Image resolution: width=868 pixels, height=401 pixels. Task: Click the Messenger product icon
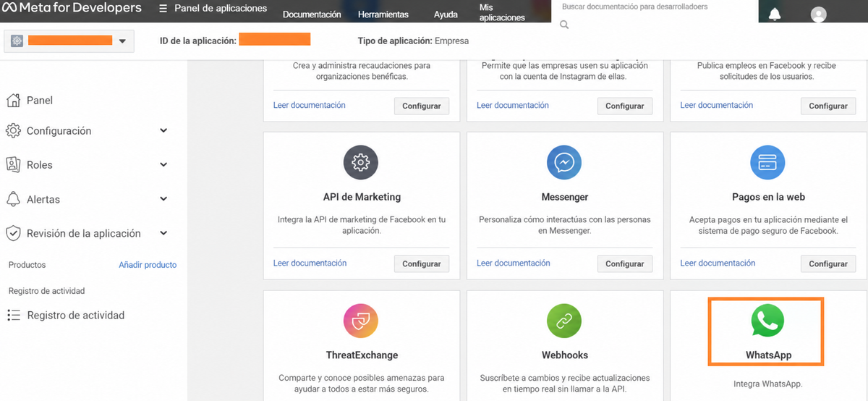pyautogui.click(x=564, y=163)
